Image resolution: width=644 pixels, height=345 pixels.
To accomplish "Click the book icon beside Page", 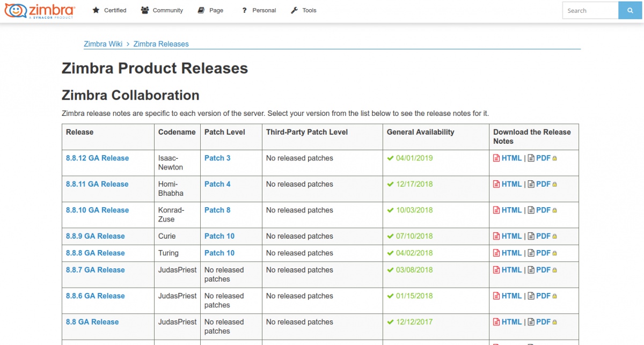I will point(201,10).
